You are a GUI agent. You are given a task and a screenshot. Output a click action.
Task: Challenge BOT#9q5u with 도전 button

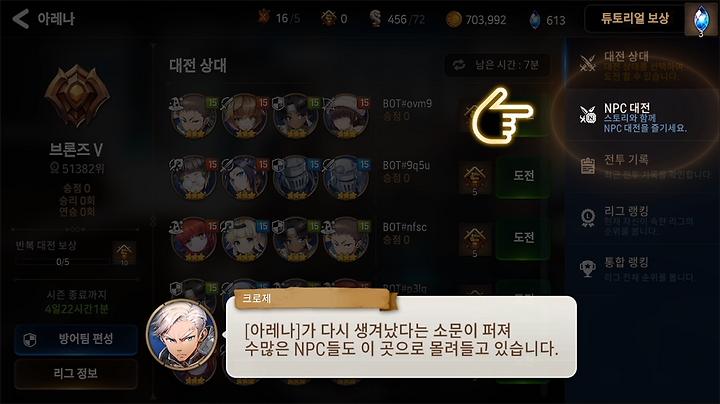[x=523, y=176]
